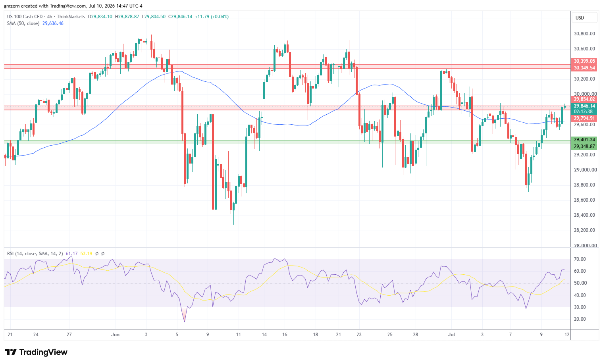The width and height of the screenshot is (603, 364).
Task: Click the 12 date label on the time axis
Action: point(567,335)
